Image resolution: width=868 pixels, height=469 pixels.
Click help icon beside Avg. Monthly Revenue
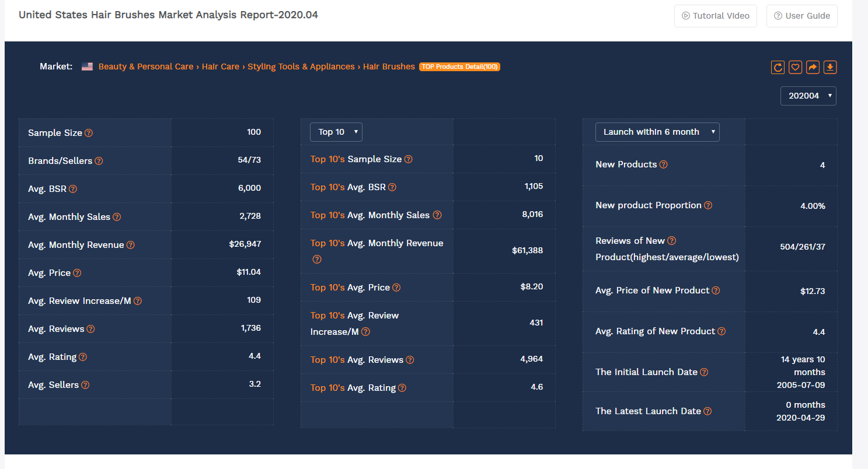[131, 245]
